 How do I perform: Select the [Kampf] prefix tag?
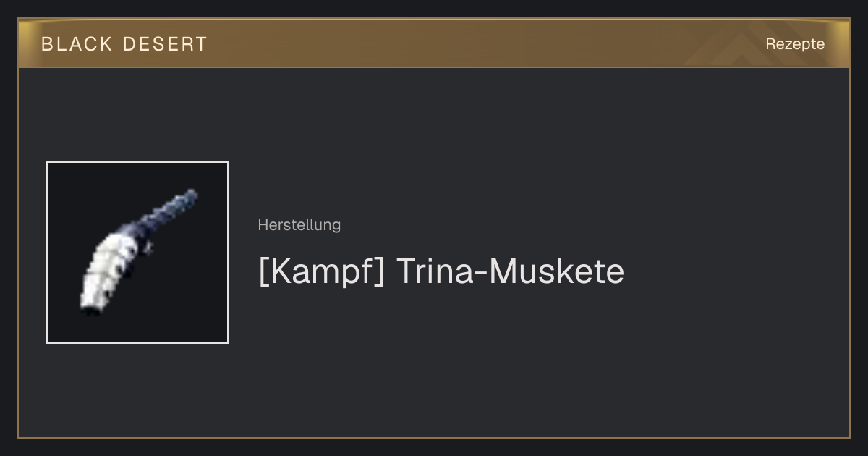click(x=321, y=271)
